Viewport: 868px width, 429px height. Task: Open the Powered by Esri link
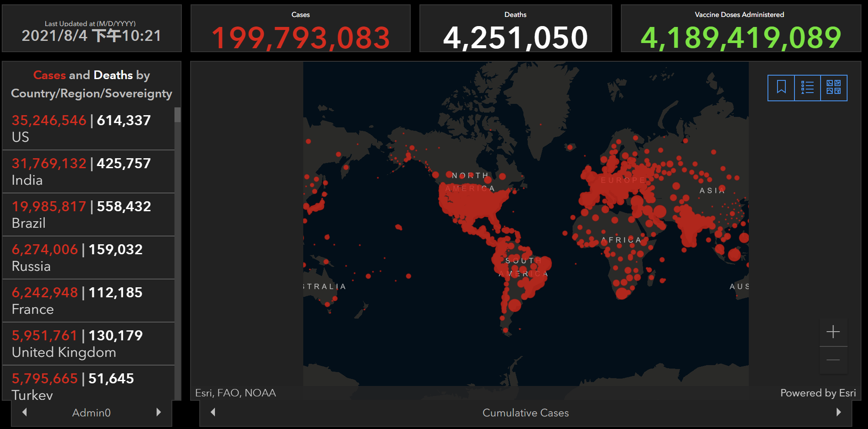pyautogui.click(x=818, y=393)
